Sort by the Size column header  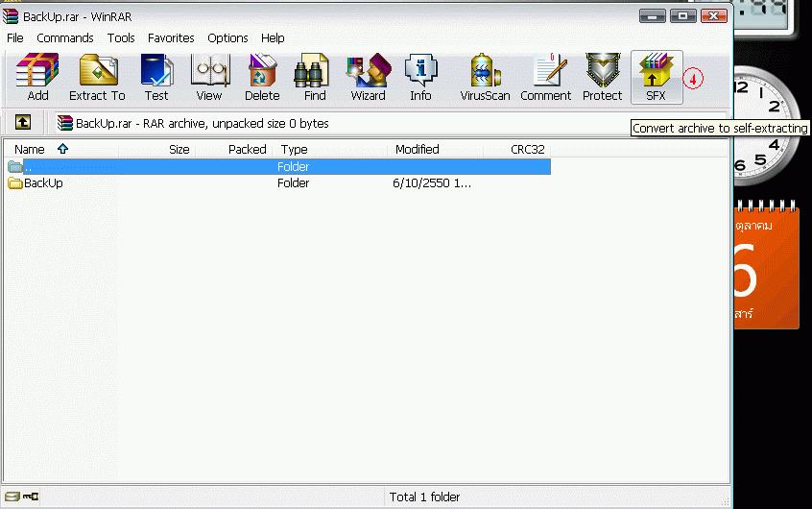(x=156, y=149)
